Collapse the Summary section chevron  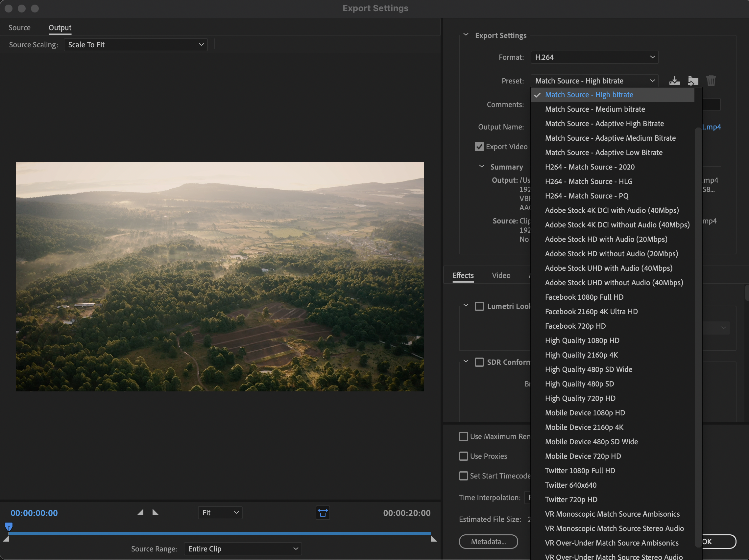481,167
